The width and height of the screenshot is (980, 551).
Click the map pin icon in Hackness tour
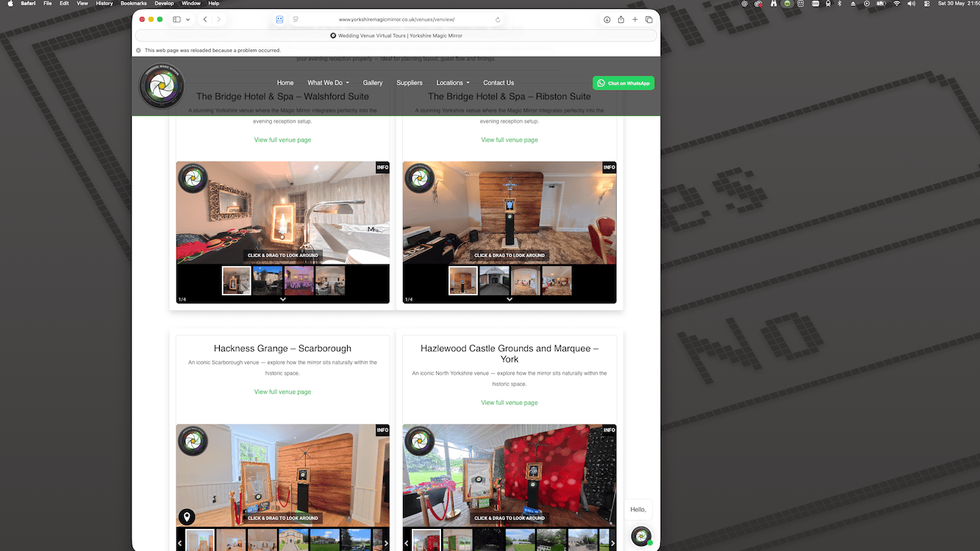(x=187, y=517)
